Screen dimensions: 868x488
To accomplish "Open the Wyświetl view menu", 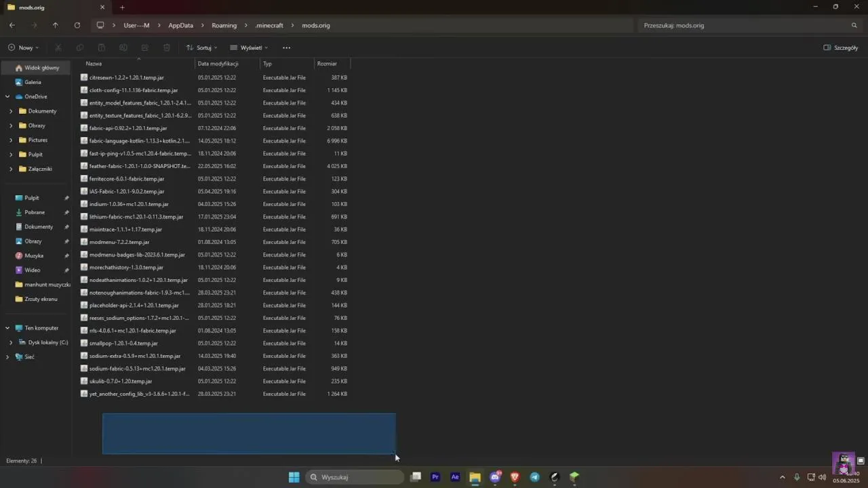I will (x=249, y=47).
